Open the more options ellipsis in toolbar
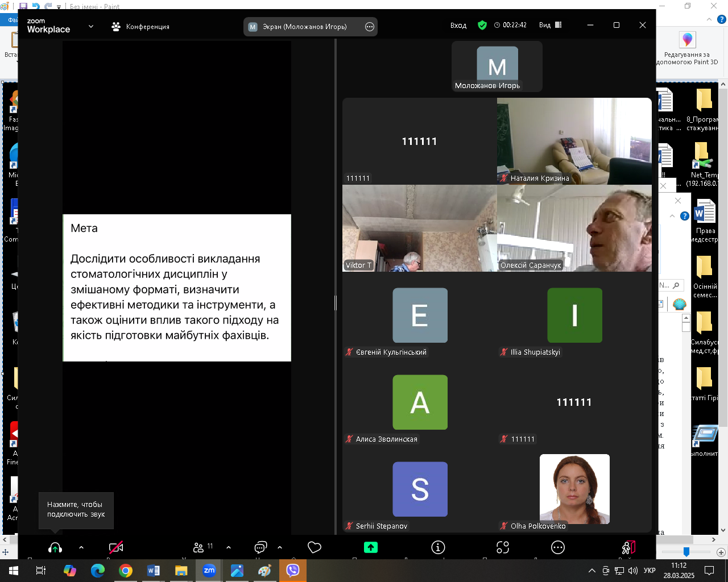 click(558, 547)
